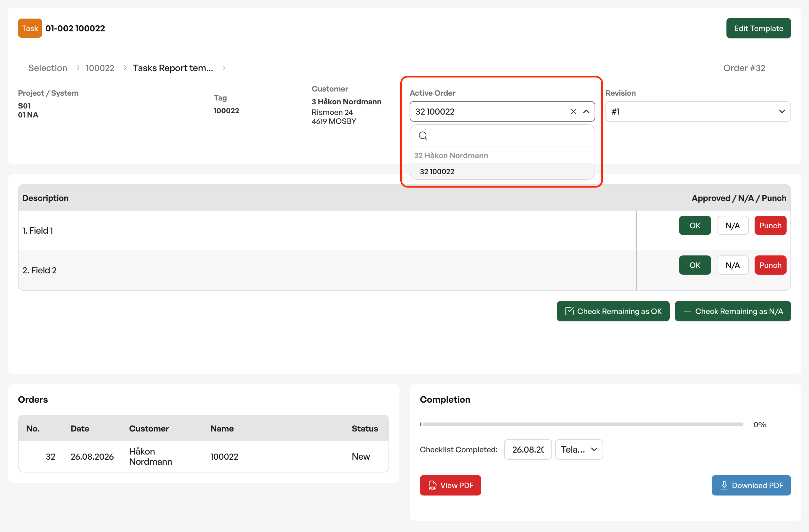The width and height of the screenshot is (809, 532).
Task: Click dash icon on Check Remaining as N/A
Action: tap(687, 311)
